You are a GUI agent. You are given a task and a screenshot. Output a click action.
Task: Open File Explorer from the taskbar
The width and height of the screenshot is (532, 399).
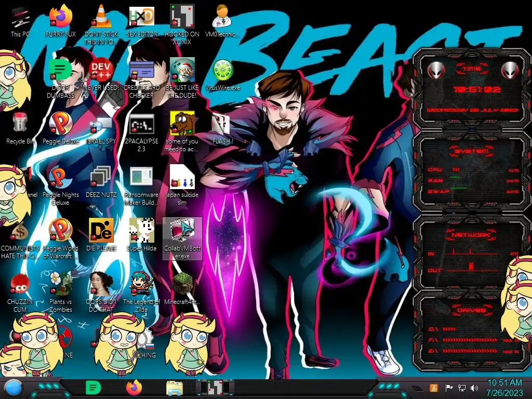tap(175, 389)
